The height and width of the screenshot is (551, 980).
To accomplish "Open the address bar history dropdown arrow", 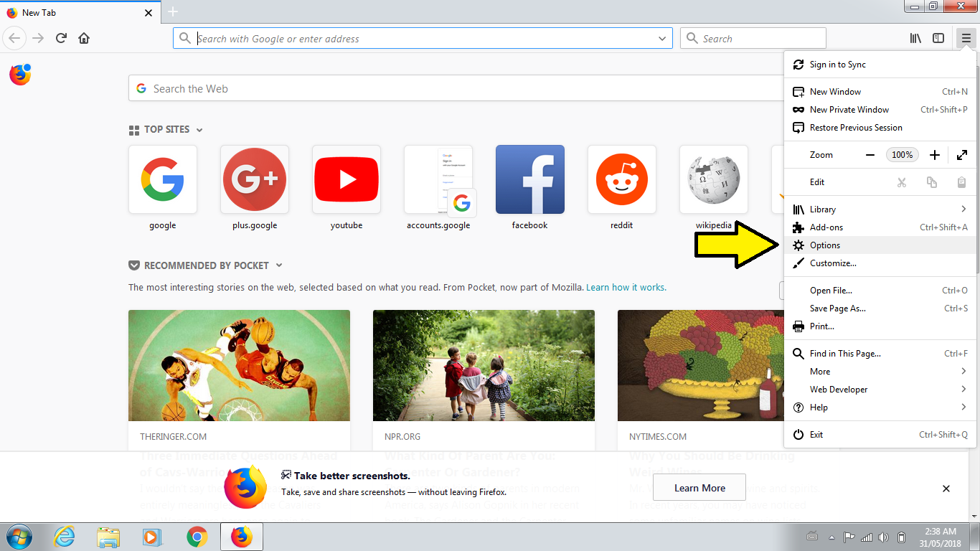I will tap(662, 39).
